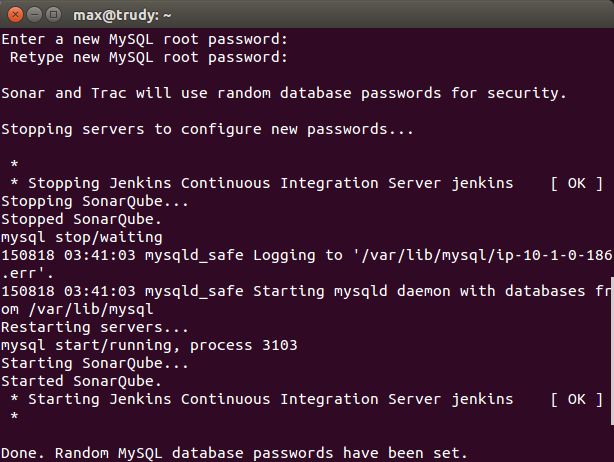614x462 pixels.
Task: Click the 'mysql stop/waiting' line
Action: [x=81, y=237]
